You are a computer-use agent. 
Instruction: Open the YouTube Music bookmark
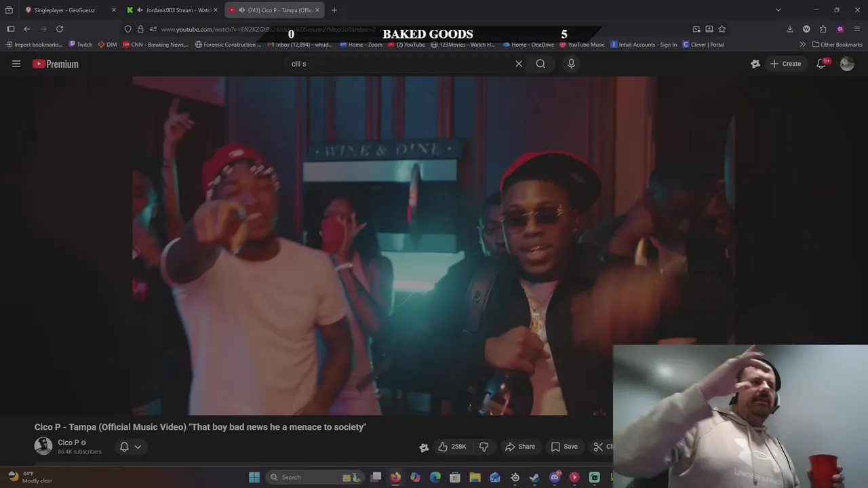coord(582,45)
